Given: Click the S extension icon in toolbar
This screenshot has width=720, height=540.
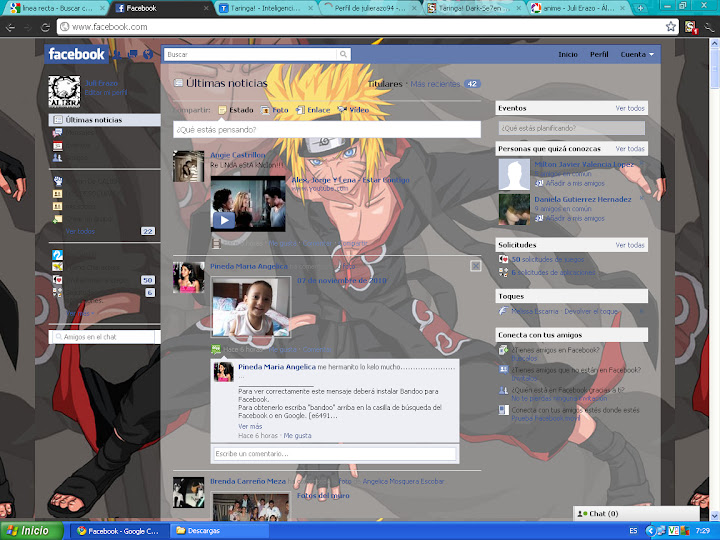Looking at the screenshot, I should (690, 27).
